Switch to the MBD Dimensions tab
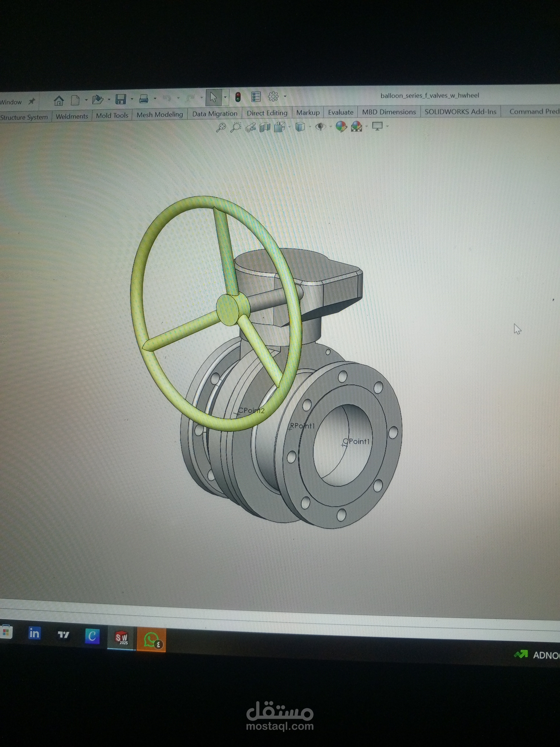 [389, 112]
